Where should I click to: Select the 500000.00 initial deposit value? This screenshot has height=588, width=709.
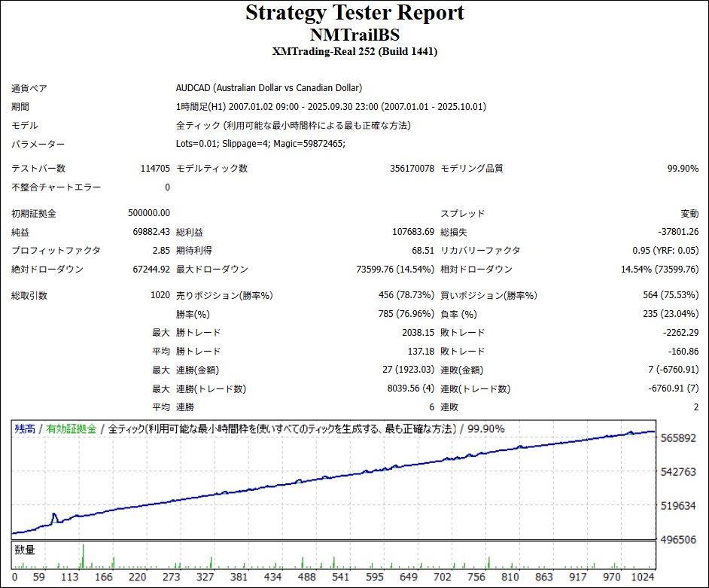pos(149,214)
